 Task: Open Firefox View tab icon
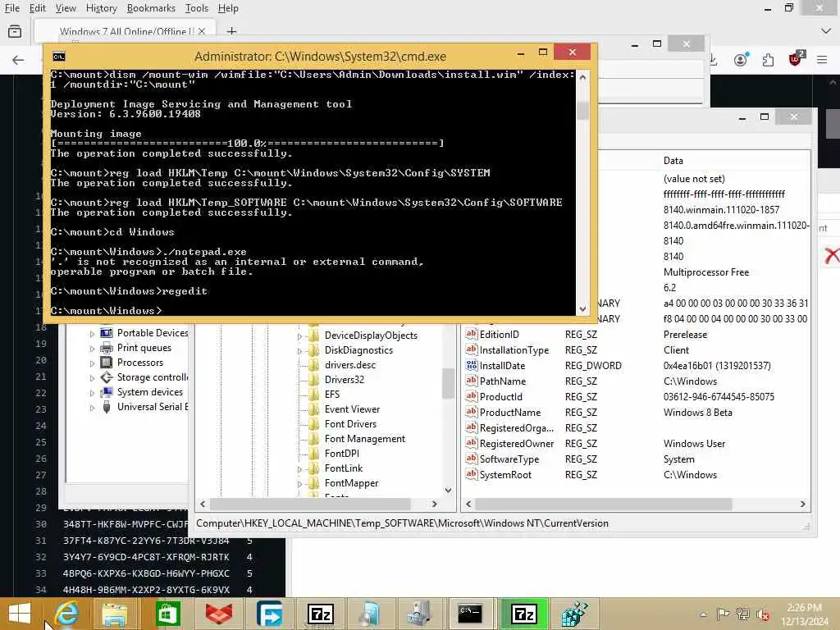click(15, 31)
